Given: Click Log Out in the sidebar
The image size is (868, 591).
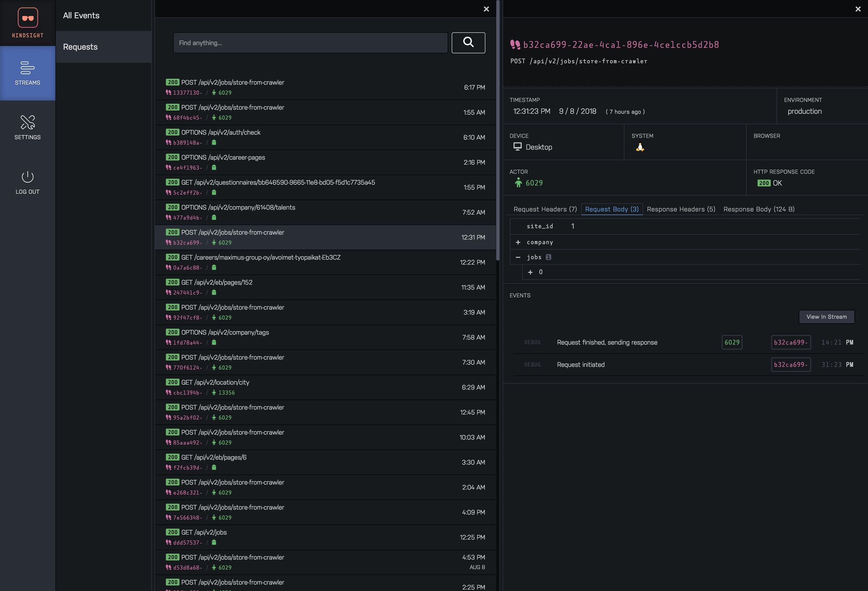Looking at the screenshot, I should (27, 182).
